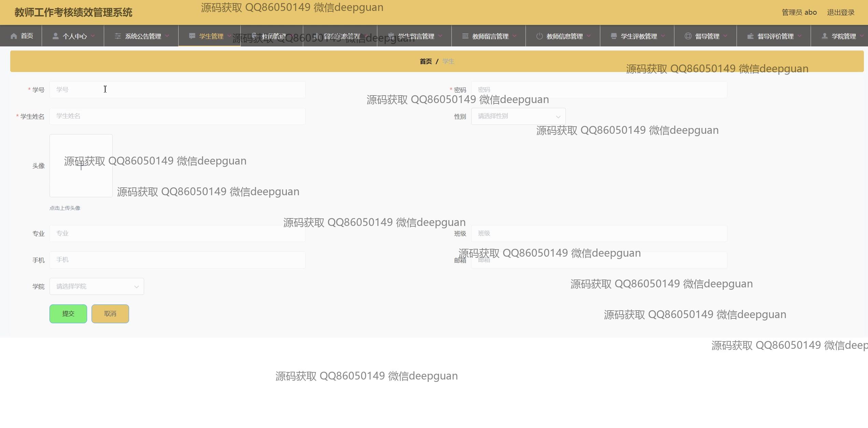868x428 pixels.
Task: Click the 学生留言管理 icon
Action: coord(391,36)
